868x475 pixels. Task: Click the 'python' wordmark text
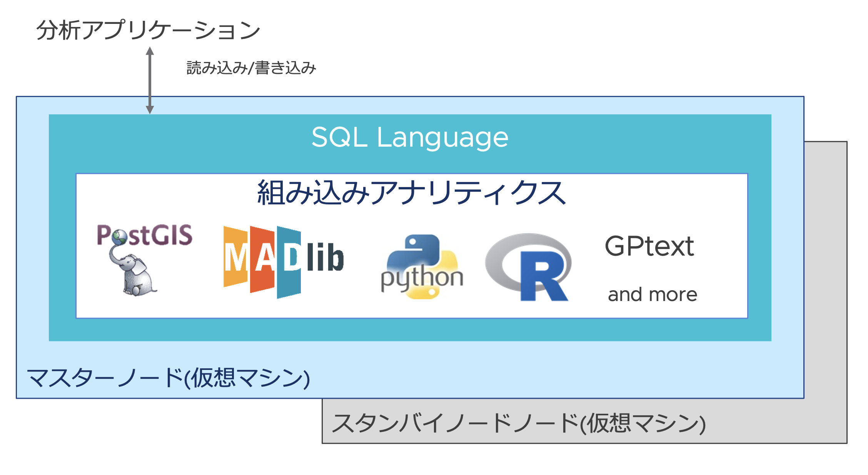click(x=422, y=278)
